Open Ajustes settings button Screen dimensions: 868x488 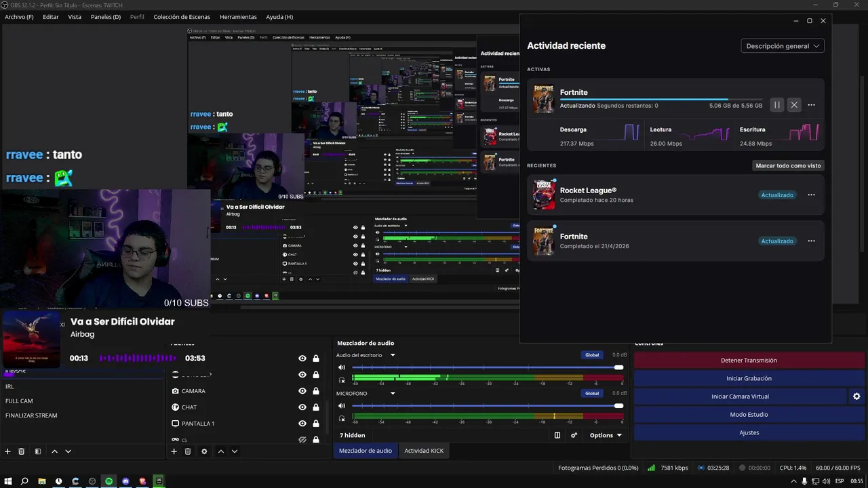pyautogui.click(x=749, y=432)
